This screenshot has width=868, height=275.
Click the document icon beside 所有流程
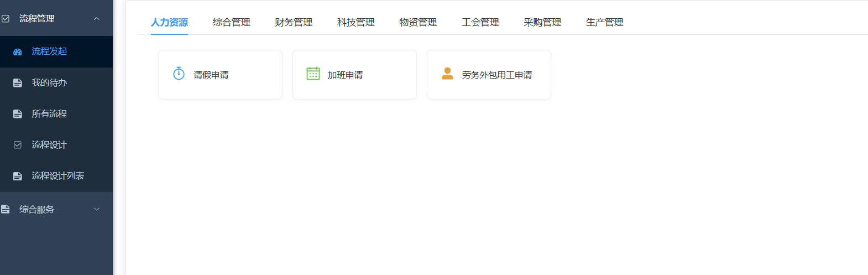click(18, 114)
